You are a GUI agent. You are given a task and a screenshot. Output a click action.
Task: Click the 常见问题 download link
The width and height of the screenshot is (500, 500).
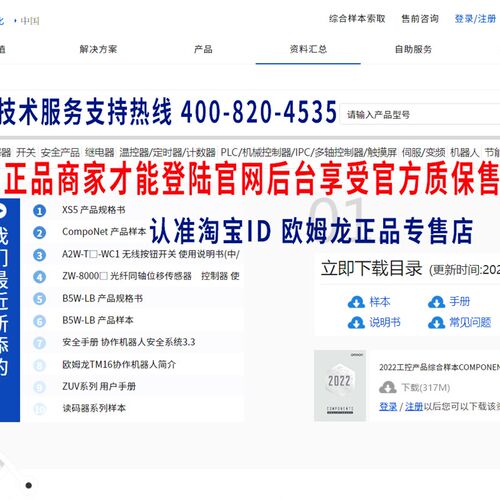pyautogui.click(x=470, y=322)
